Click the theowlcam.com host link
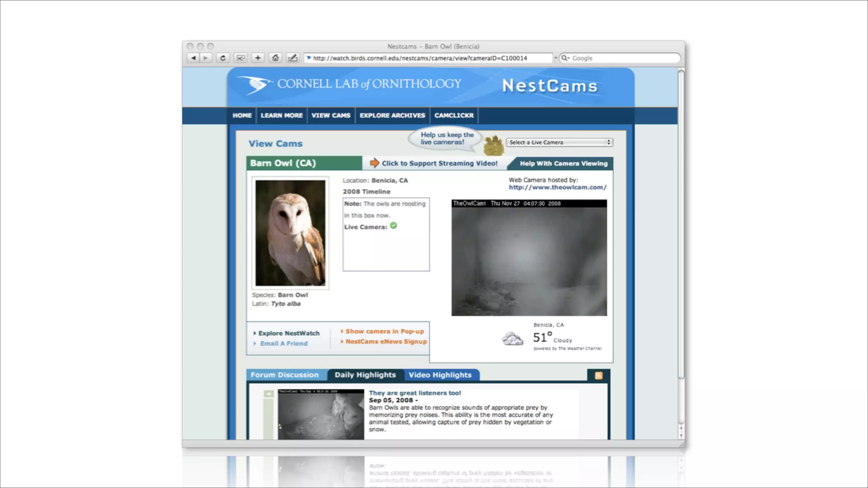 [557, 187]
